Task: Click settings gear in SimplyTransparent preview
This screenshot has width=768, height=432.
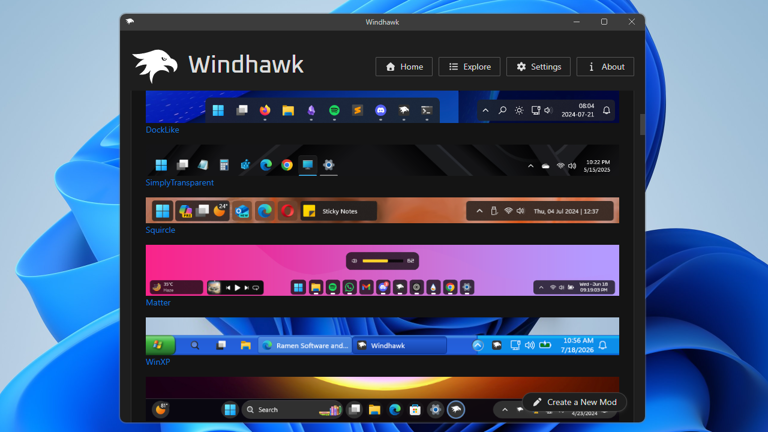Action: (329, 165)
